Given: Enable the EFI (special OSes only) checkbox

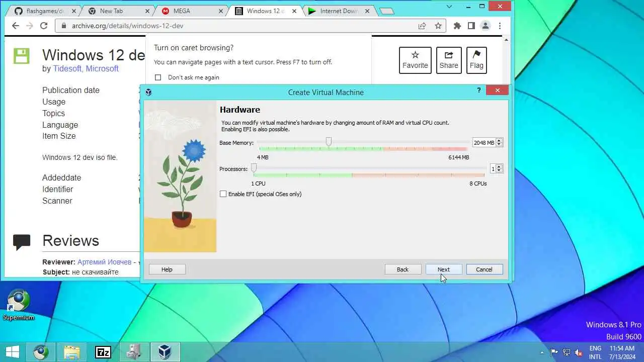Looking at the screenshot, I should pos(223,194).
